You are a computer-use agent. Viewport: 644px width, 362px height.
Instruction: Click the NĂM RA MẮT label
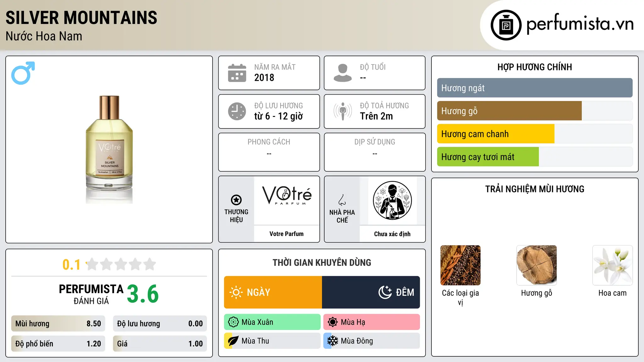point(275,67)
